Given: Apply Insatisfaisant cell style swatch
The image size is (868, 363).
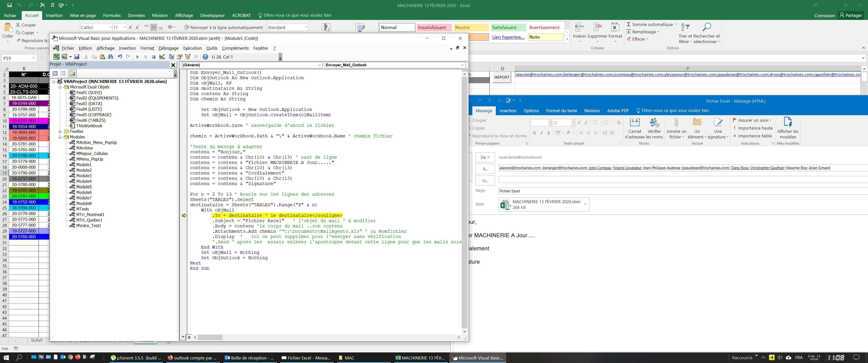Looking at the screenshot, I should [x=434, y=27].
